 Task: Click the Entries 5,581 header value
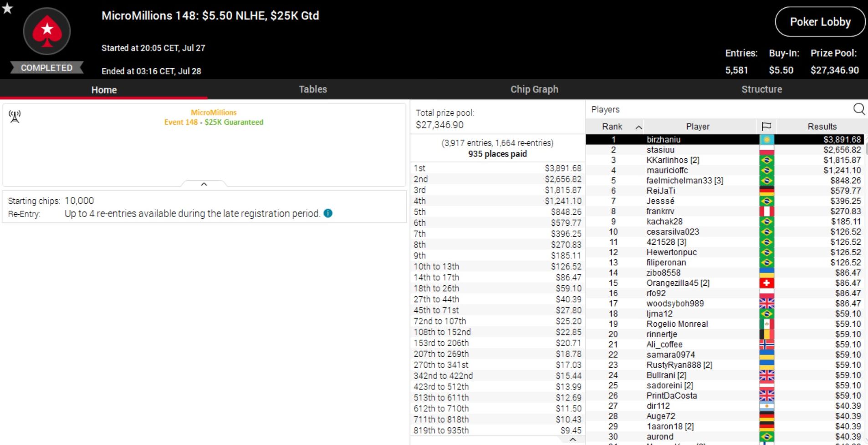click(736, 70)
